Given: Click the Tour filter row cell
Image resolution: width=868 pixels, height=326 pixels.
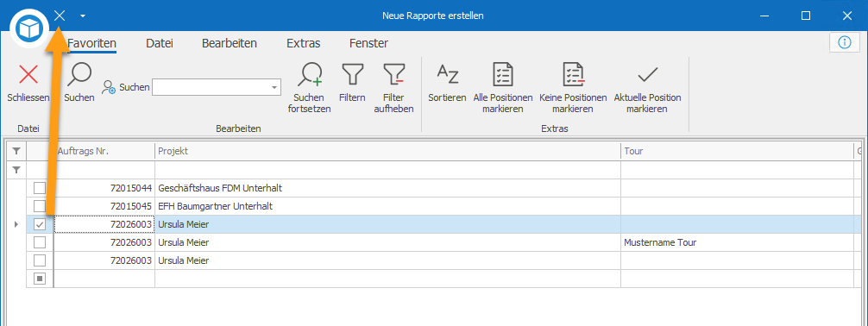Looking at the screenshot, I should pos(738,170).
